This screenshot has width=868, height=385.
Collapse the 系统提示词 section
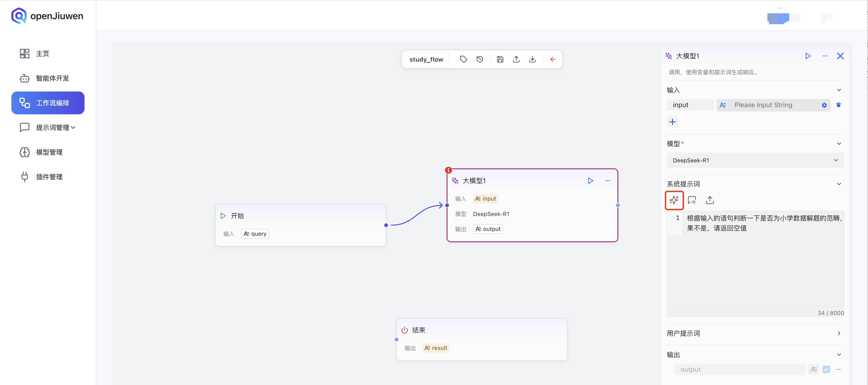tap(839, 184)
